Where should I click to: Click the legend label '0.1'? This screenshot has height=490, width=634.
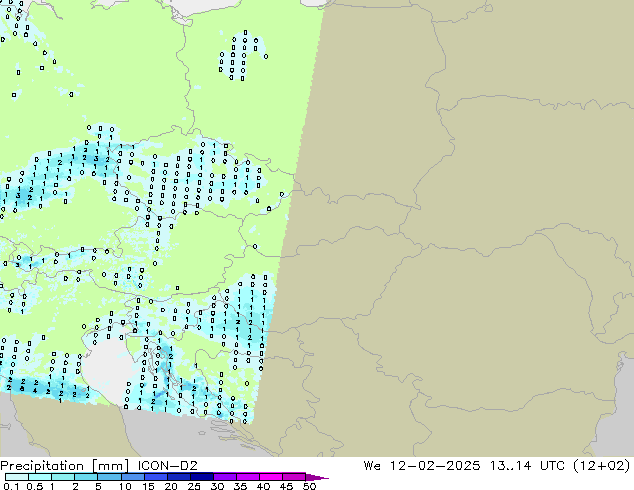coord(11,486)
